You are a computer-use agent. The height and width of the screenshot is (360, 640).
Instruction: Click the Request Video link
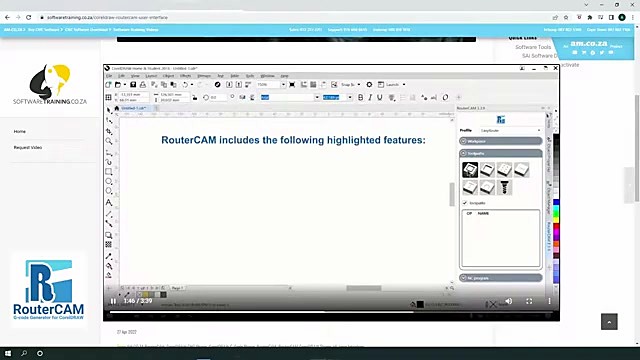tap(28, 147)
